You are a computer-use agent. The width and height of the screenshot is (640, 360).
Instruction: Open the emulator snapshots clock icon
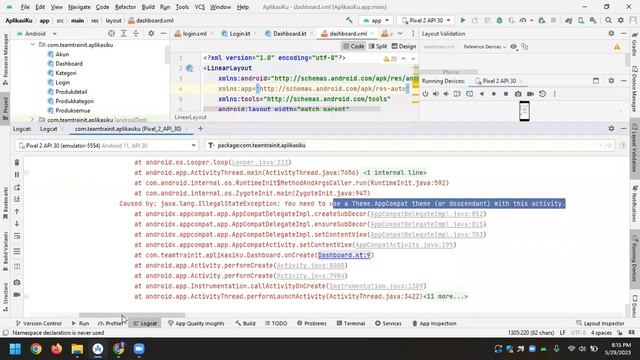(x=542, y=94)
